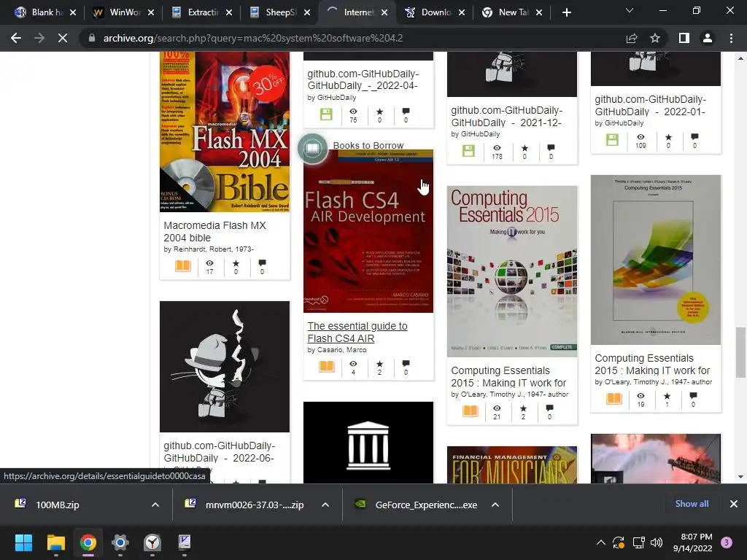Image resolution: width=747 pixels, height=560 pixels.
Task: Click Flash CS4 AIR Development cover
Action: pyautogui.click(x=368, y=231)
